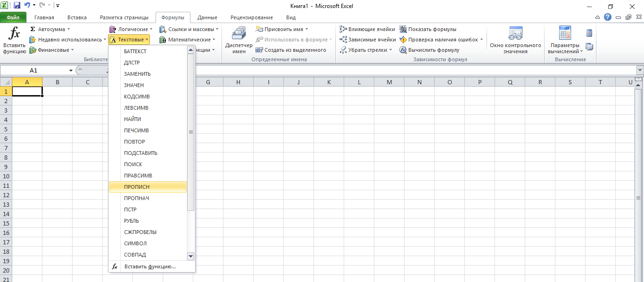
Task: Choose СОВПАД function in the list
Action: 148,255
